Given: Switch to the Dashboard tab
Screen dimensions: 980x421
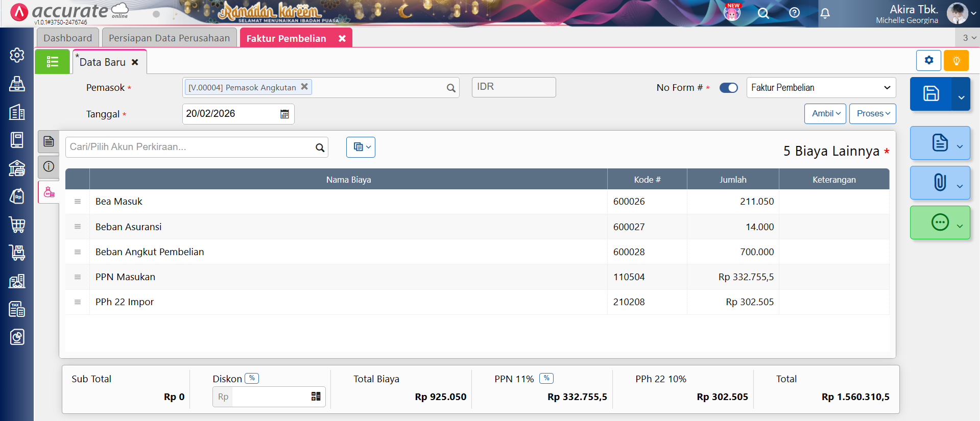Looking at the screenshot, I should (67, 38).
